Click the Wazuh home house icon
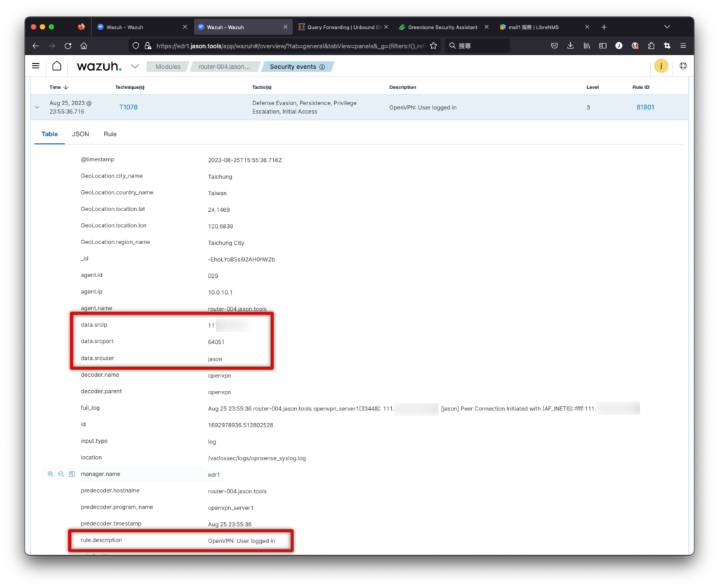Screen dimensions: 719x588 pyautogui.click(x=57, y=66)
